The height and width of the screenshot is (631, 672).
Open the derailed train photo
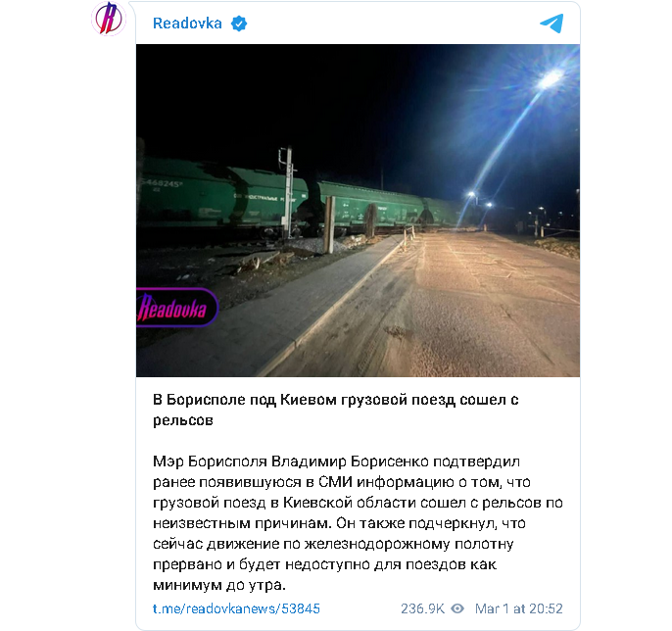pyautogui.click(x=358, y=211)
